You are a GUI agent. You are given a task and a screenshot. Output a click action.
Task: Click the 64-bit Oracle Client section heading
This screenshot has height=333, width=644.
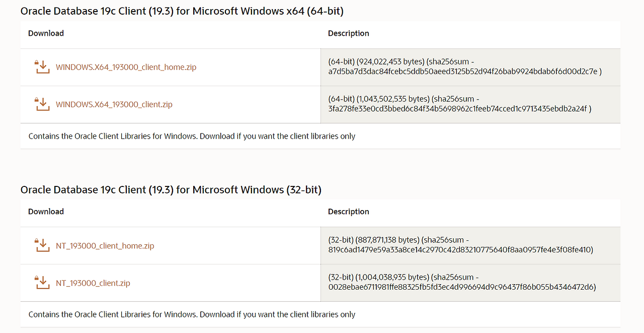coord(182,11)
